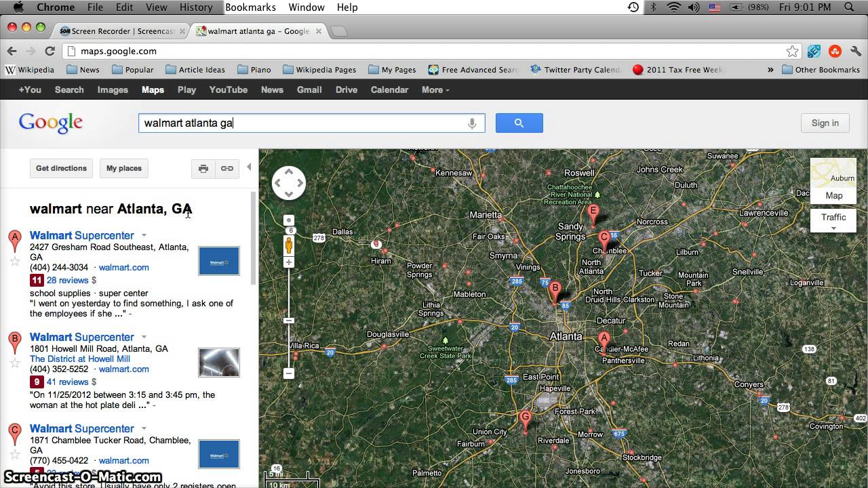The image size is (868, 488).
Task: Star the Chamblee Tucker Road Walmart result
Action: coord(14,454)
